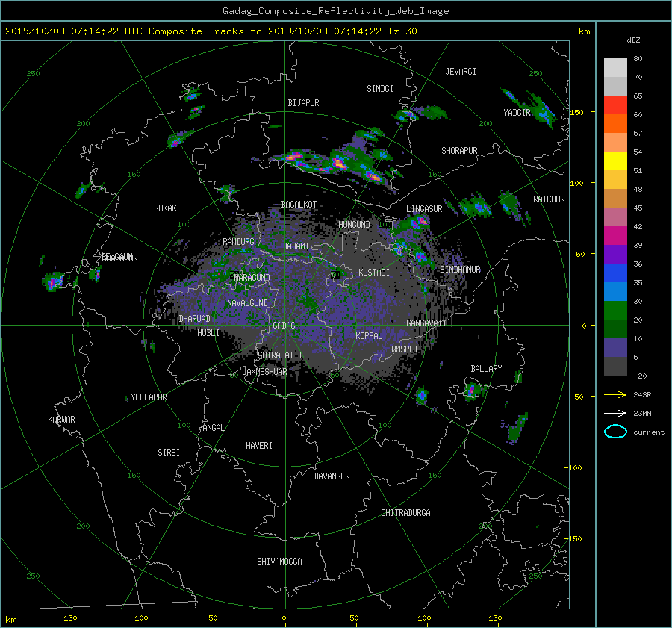
Task: Click the SHORAPUR city label
Action: coord(459,151)
